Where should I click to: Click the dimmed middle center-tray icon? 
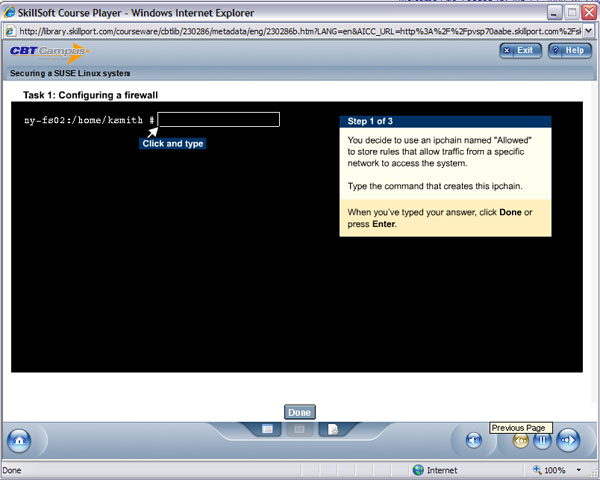point(299,429)
